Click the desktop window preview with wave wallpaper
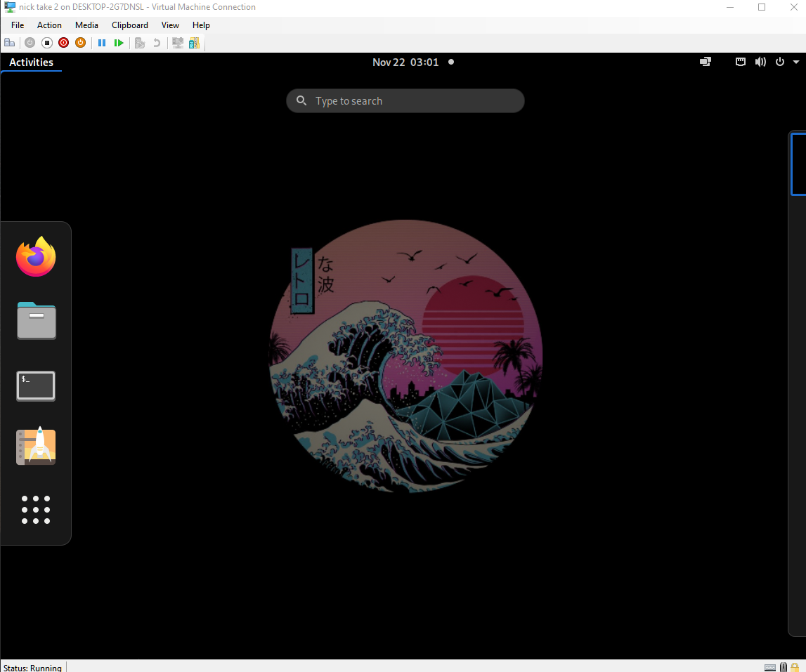 tap(405, 356)
